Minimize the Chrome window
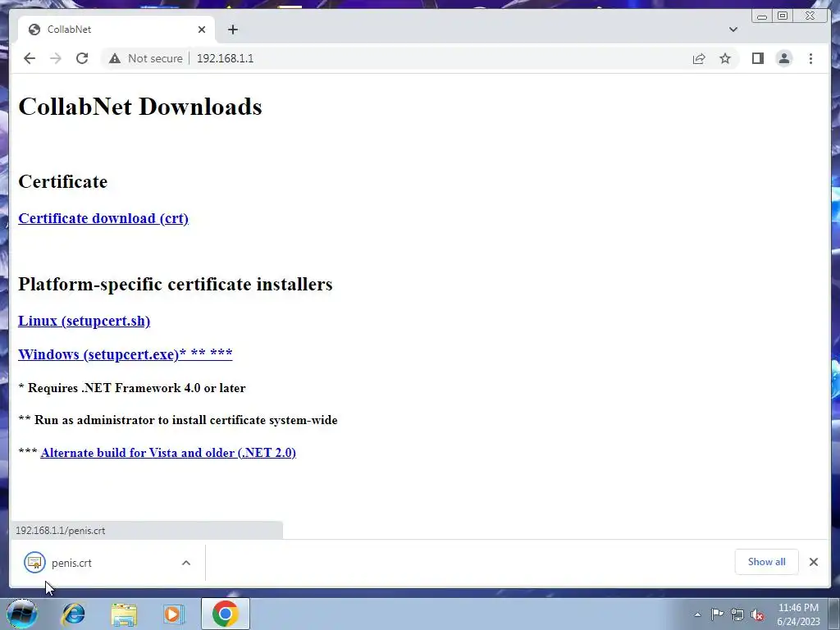840x630 pixels. point(762,16)
